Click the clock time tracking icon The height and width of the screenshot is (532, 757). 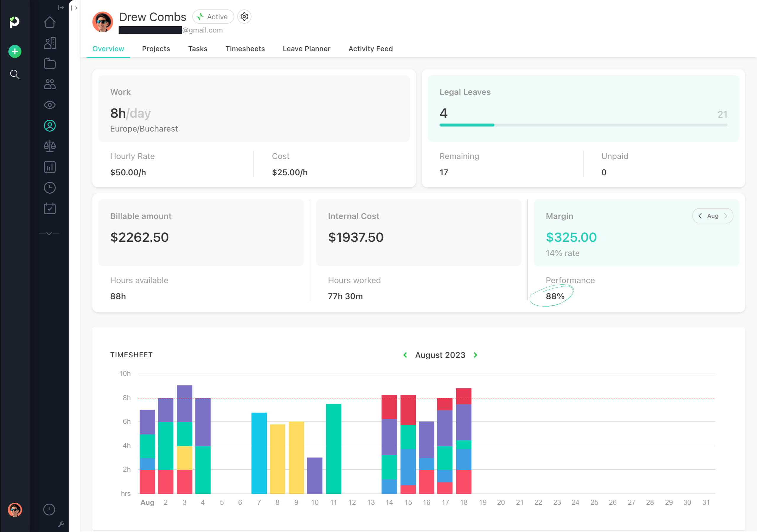(x=49, y=188)
